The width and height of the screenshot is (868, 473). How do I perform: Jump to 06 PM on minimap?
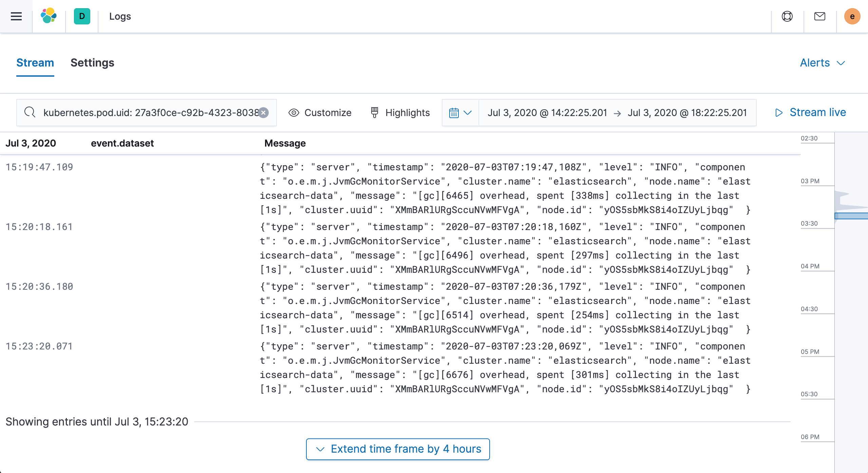pos(810,437)
